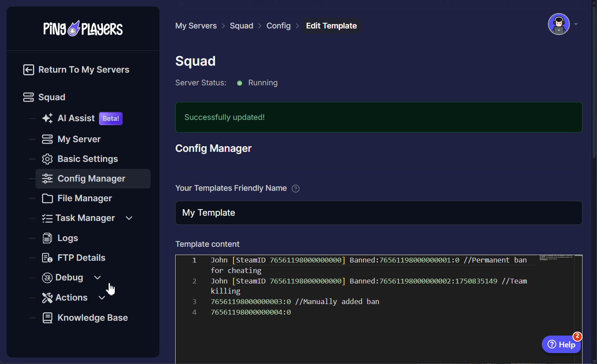Click the Config Manager heading

213,148
